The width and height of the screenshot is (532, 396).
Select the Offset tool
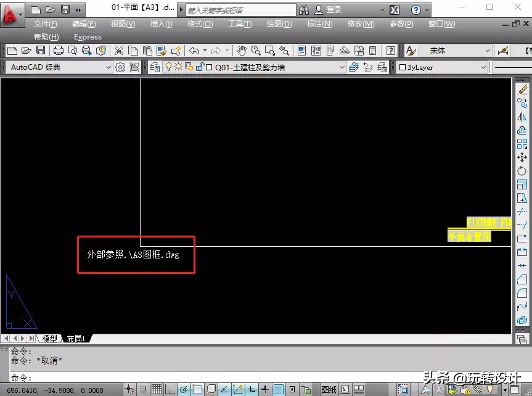coord(522,130)
